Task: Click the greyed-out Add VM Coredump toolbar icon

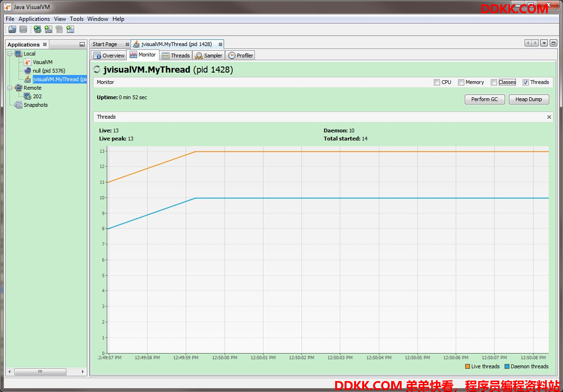Action: click(x=59, y=29)
